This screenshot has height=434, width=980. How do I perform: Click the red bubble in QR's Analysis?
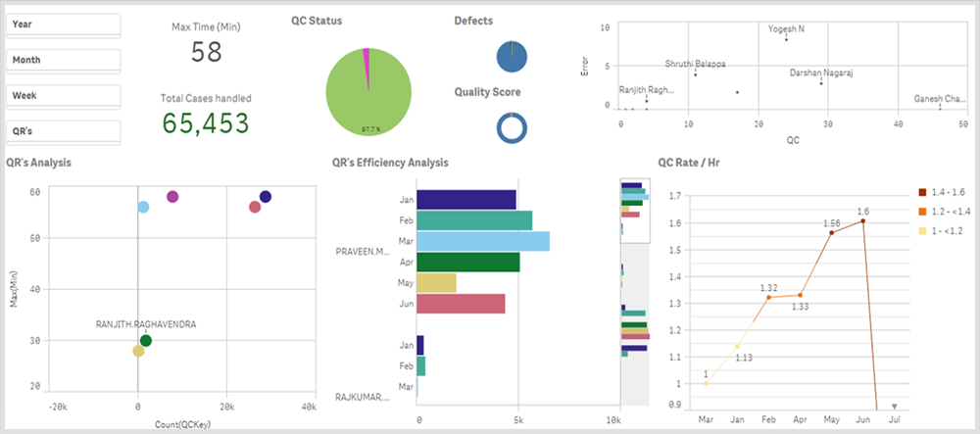click(255, 207)
